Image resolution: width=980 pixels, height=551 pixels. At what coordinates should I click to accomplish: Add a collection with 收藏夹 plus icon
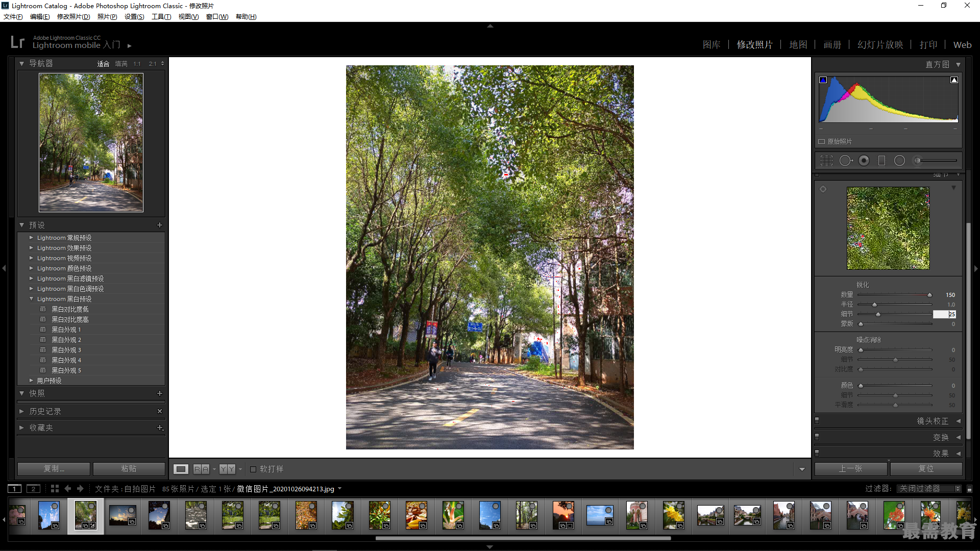point(160,428)
